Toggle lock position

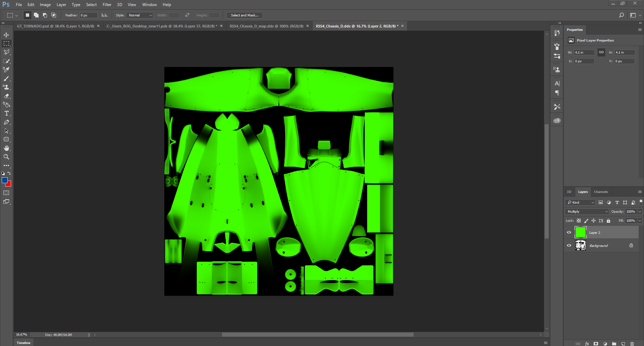point(593,221)
